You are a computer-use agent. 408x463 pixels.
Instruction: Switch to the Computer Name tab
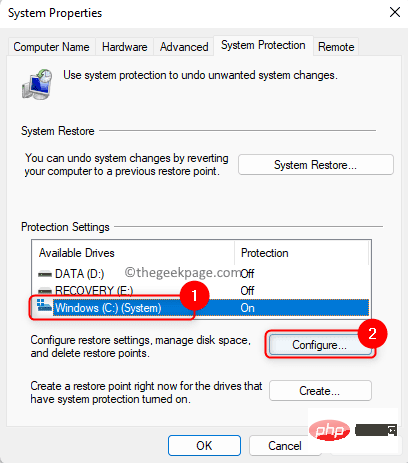(51, 47)
